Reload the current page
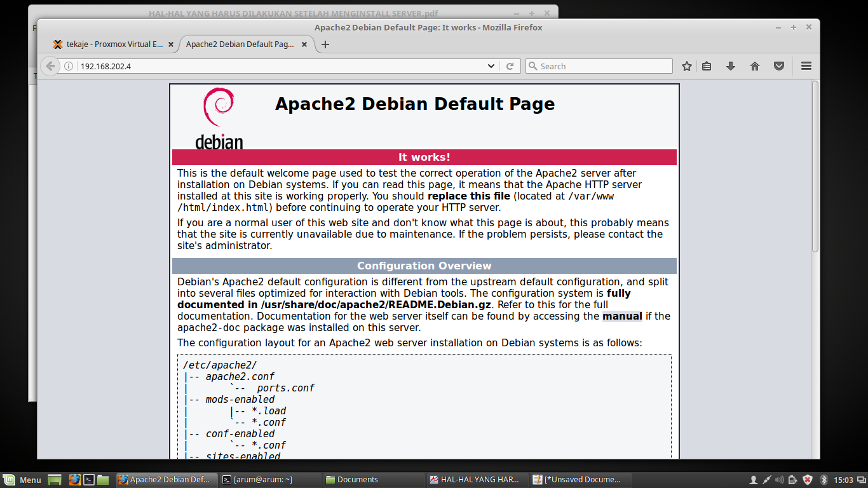This screenshot has height=488, width=868. [510, 66]
